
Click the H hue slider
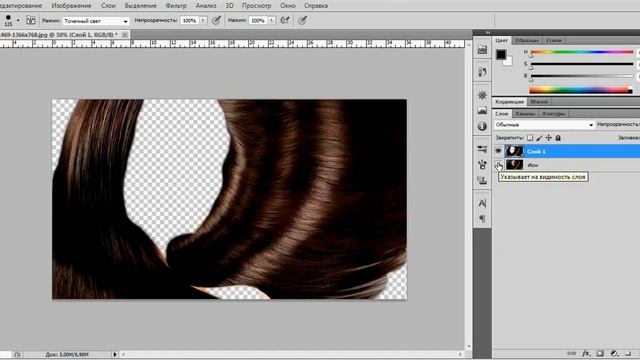coord(582,52)
